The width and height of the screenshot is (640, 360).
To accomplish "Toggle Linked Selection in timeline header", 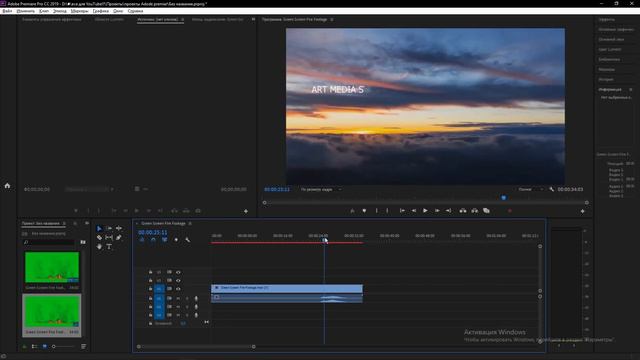I will [x=164, y=240].
